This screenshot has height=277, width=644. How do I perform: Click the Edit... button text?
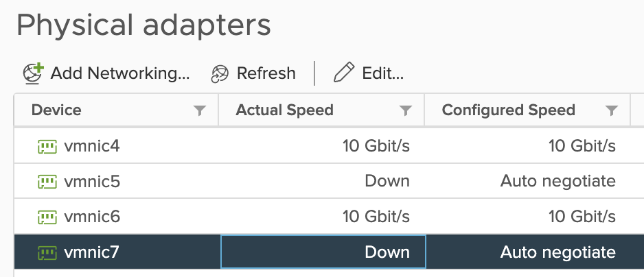click(x=382, y=73)
